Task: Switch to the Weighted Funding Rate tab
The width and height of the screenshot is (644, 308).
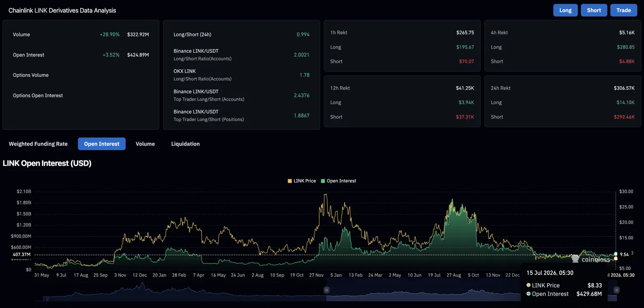Action: [x=38, y=144]
